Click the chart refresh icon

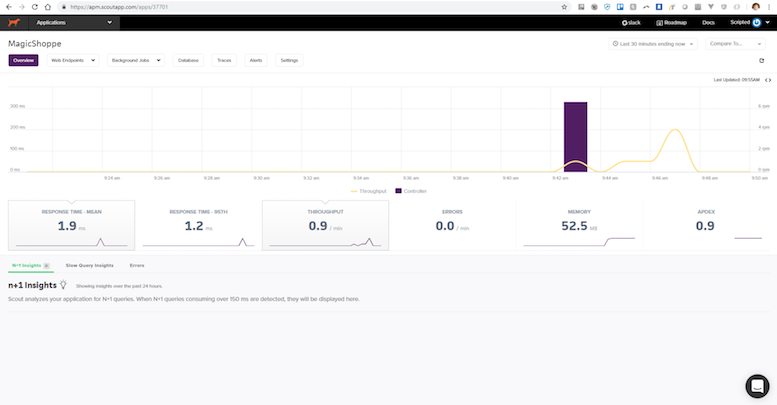click(x=762, y=60)
